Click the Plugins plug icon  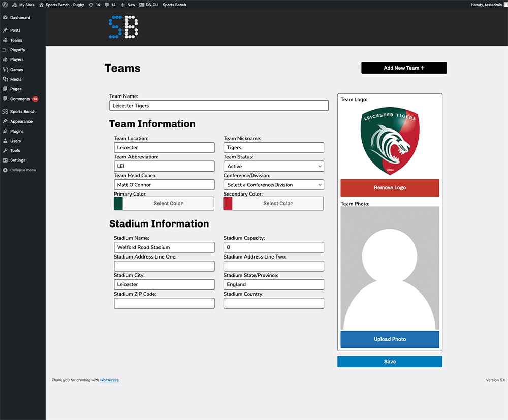point(5,131)
